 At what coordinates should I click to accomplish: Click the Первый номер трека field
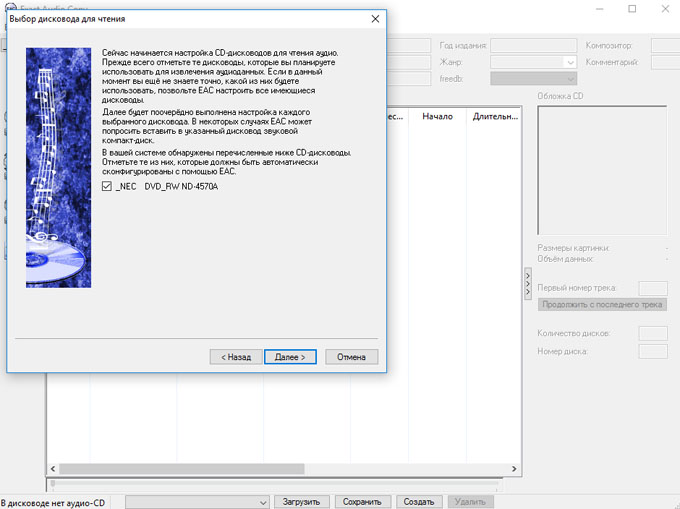point(652,288)
